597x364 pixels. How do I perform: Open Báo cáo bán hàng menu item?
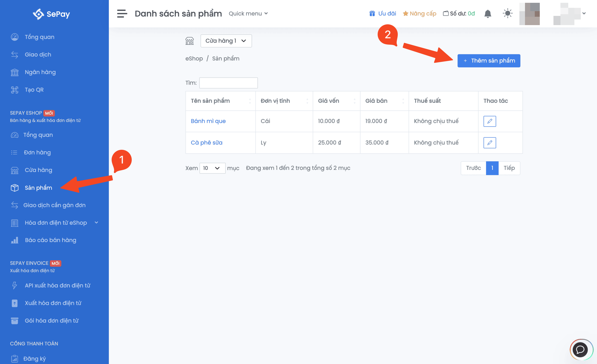pyautogui.click(x=50, y=240)
